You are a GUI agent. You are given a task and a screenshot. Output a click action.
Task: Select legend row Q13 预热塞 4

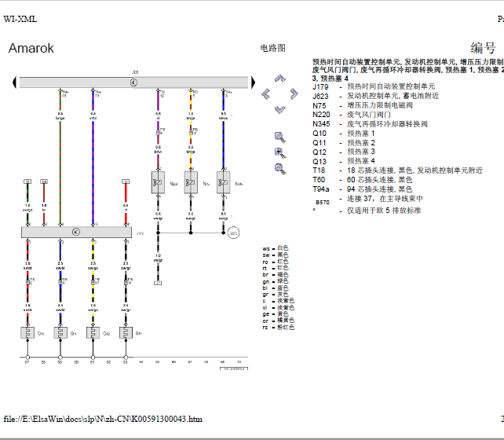[344, 161]
